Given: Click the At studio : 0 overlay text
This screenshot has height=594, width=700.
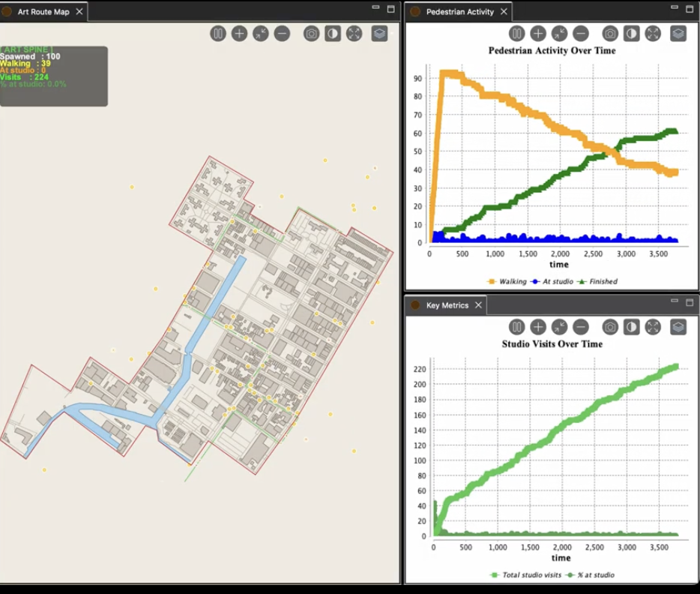Looking at the screenshot, I should [22, 70].
